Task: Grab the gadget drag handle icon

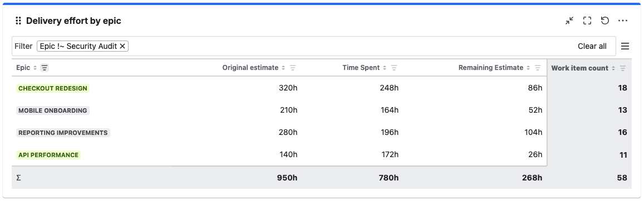Action: 18,21
